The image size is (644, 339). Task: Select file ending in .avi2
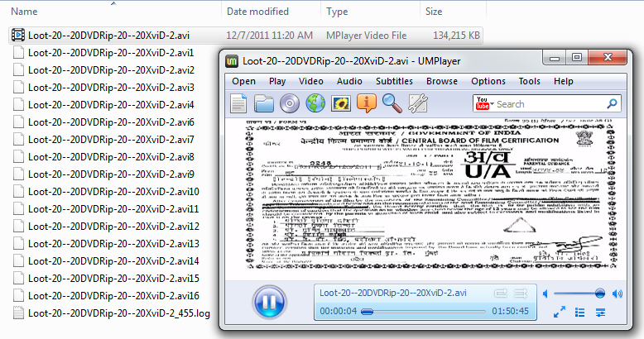111,70
